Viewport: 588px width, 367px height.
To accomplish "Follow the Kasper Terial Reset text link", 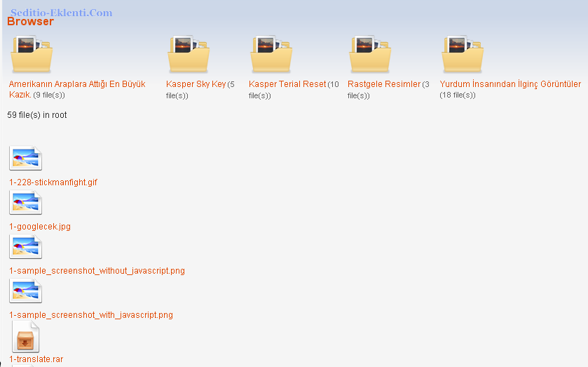I will [x=287, y=84].
